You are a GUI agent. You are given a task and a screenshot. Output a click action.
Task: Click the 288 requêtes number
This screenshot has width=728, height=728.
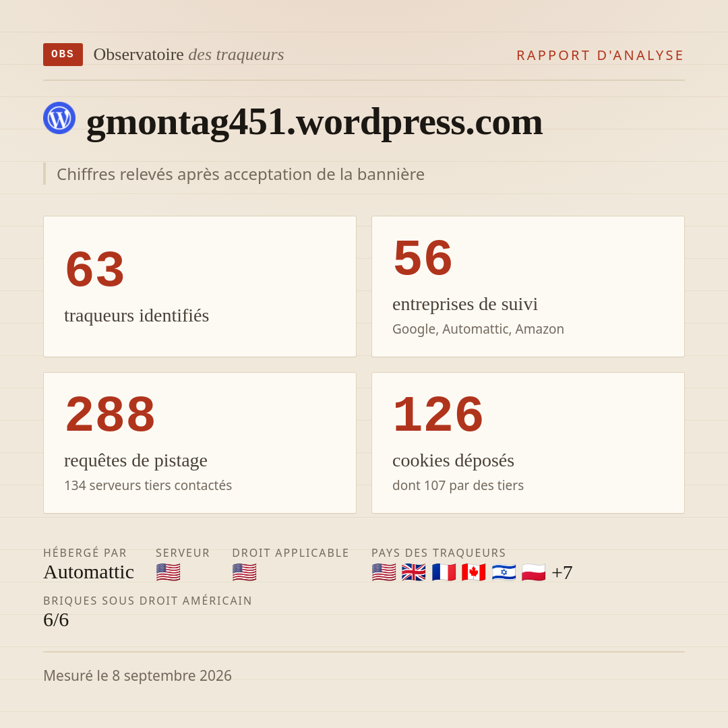(x=110, y=414)
